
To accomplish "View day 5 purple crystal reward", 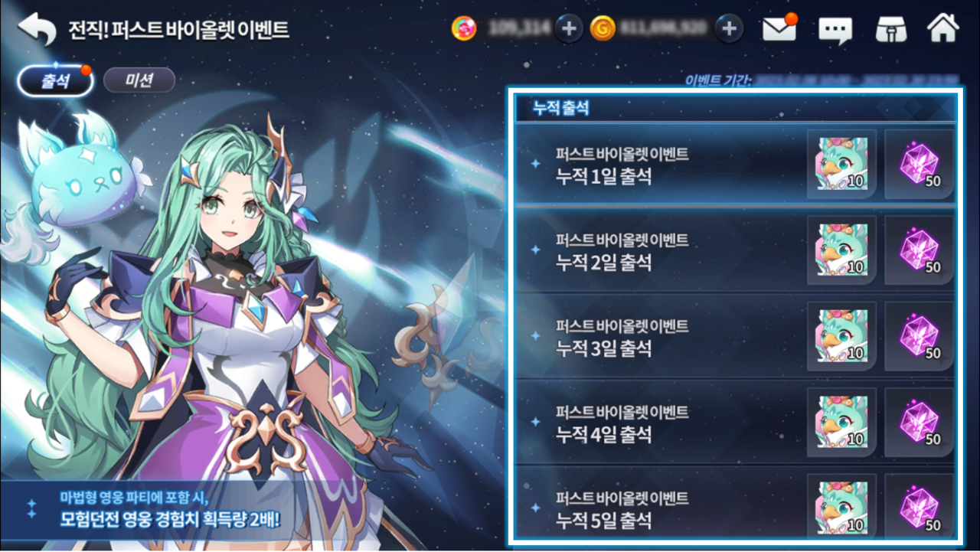I will click(x=920, y=505).
